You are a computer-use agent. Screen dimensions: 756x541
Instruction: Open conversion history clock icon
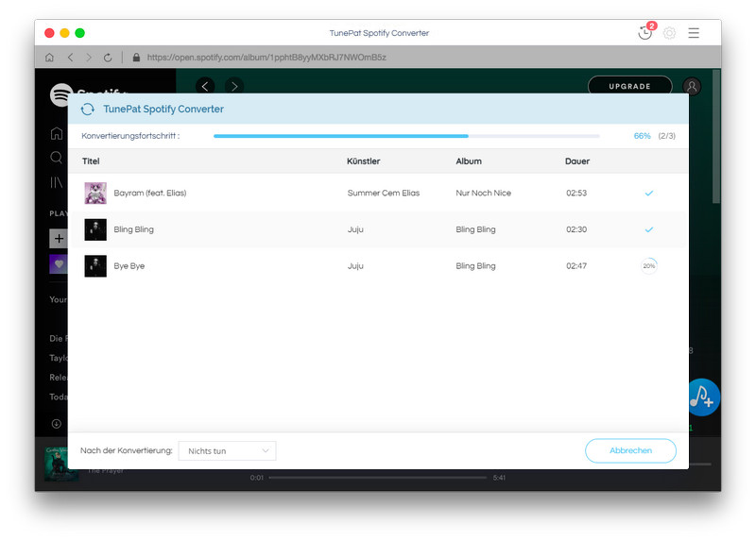[x=644, y=33]
